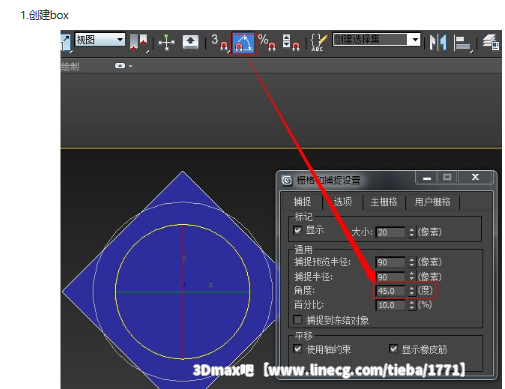
Task: Click the 角度 value field showing 45.0
Action: coord(390,291)
